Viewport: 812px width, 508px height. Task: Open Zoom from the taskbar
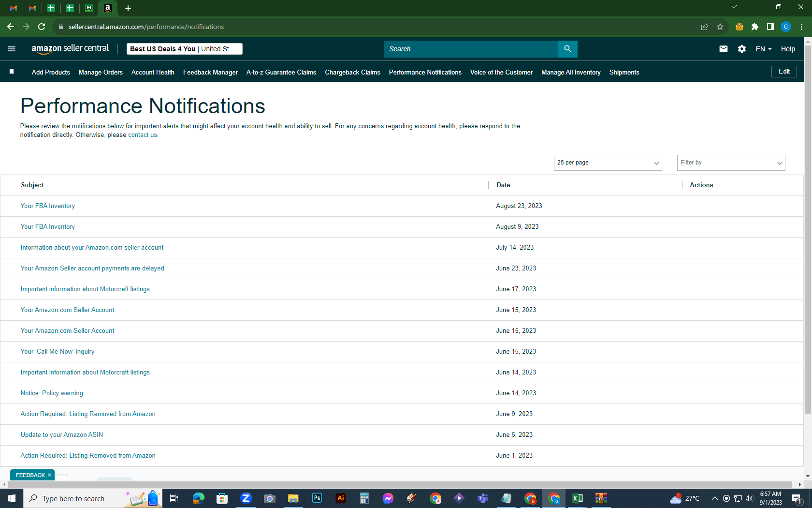[246, 498]
